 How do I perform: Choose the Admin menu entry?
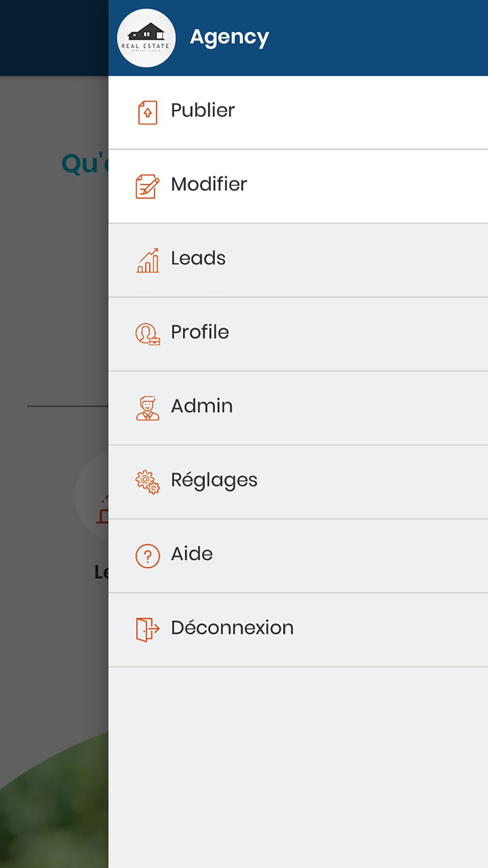(298, 408)
